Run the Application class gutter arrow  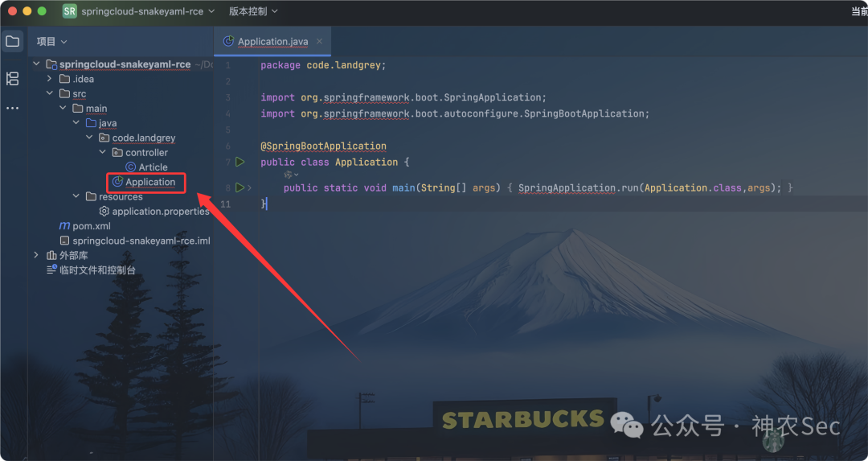(x=240, y=162)
